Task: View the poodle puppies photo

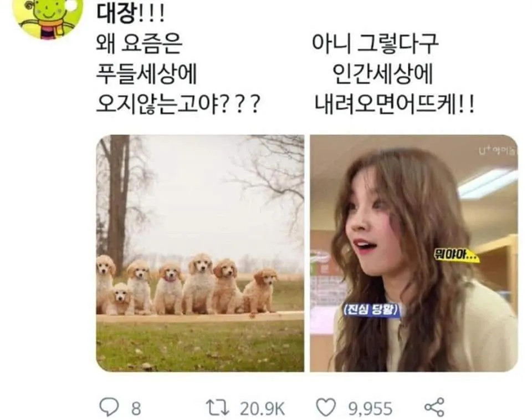Action: [x=200, y=253]
